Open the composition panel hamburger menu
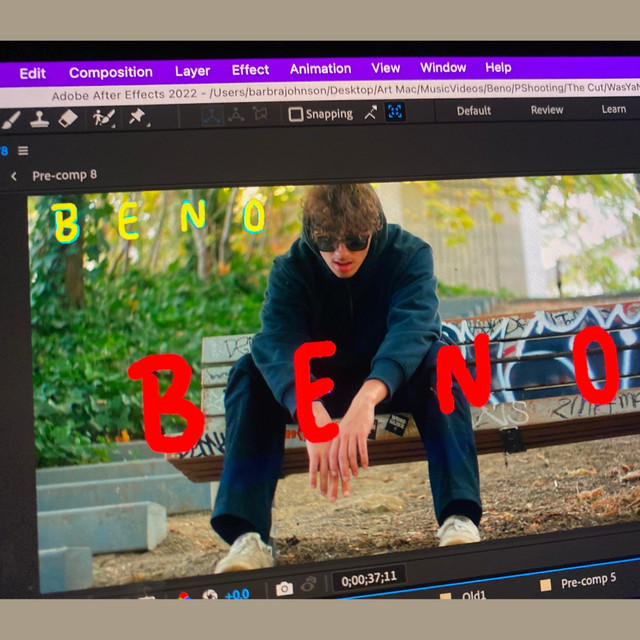This screenshot has width=640, height=640. click(x=23, y=151)
